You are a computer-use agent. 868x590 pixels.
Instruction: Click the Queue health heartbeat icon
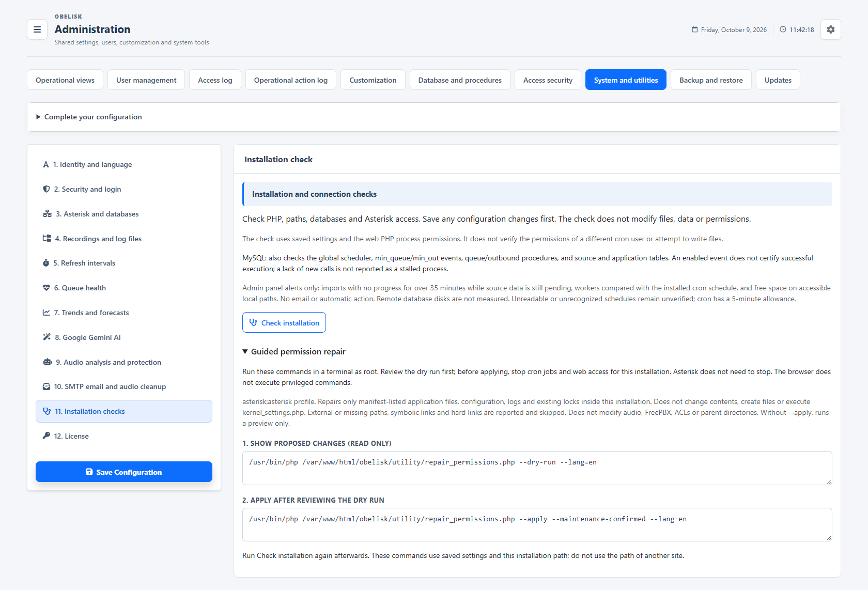tap(47, 288)
